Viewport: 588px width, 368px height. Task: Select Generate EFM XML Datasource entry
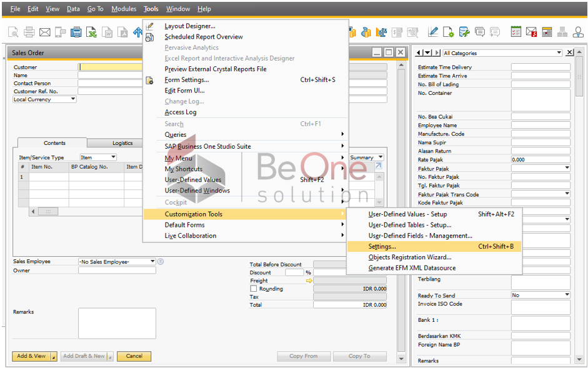pyautogui.click(x=412, y=268)
